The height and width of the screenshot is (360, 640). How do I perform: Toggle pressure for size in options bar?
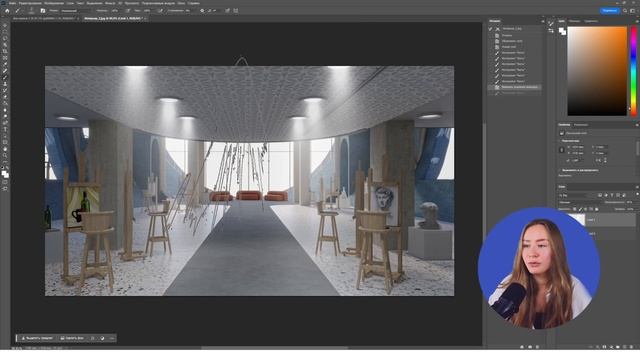click(x=228, y=11)
